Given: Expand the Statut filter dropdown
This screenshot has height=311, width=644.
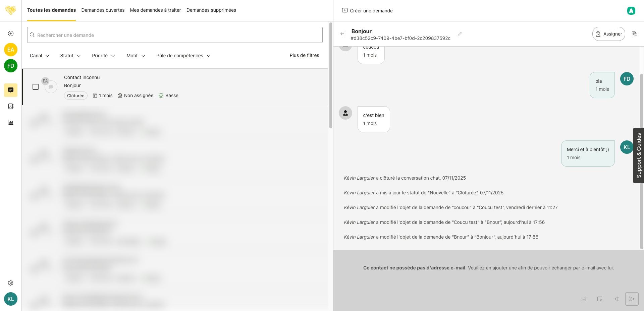Looking at the screenshot, I should tap(70, 56).
